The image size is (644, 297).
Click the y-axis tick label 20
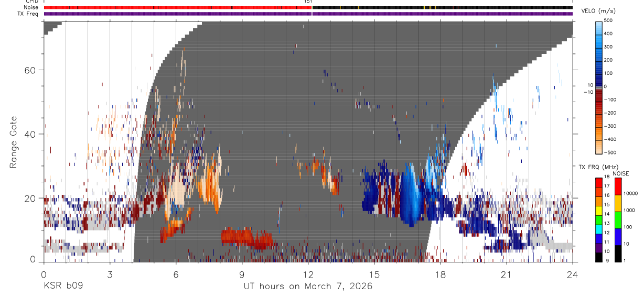coord(30,199)
